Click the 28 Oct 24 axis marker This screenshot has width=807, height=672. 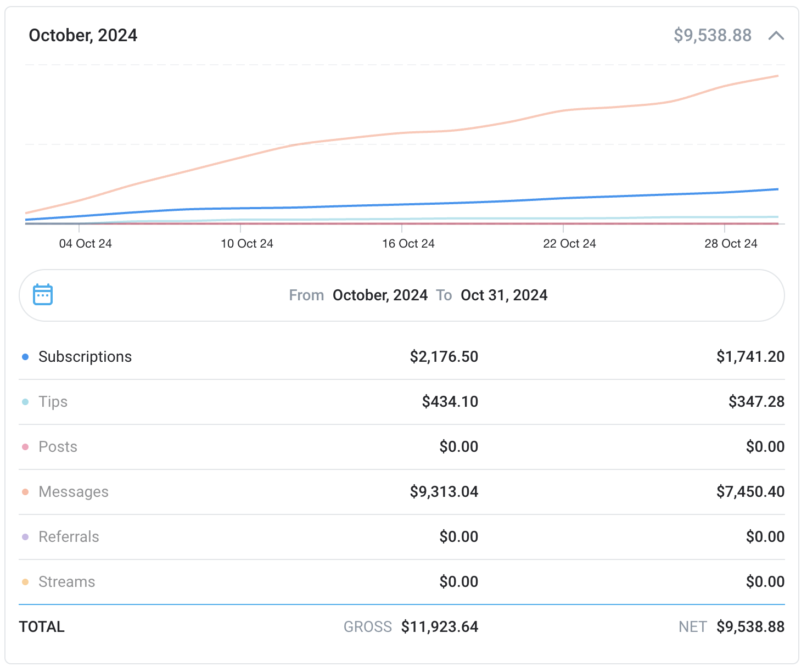pos(731,244)
